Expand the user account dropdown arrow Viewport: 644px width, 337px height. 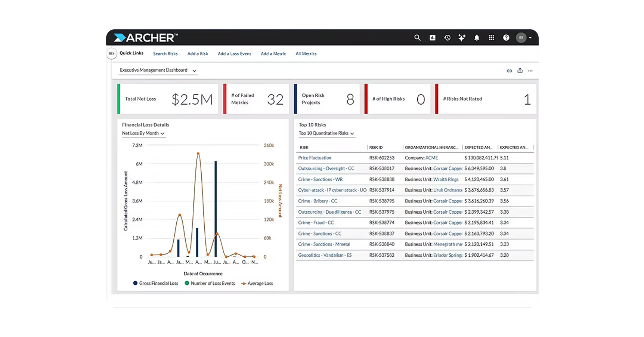pyautogui.click(x=530, y=38)
